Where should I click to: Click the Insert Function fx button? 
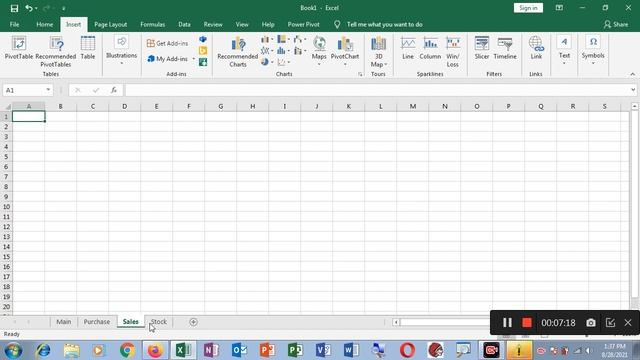(x=113, y=90)
